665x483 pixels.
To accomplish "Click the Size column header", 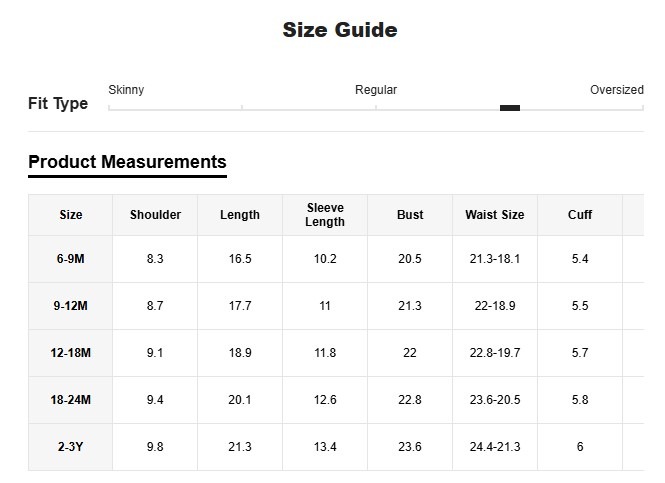I will pyautogui.click(x=71, y=215).
